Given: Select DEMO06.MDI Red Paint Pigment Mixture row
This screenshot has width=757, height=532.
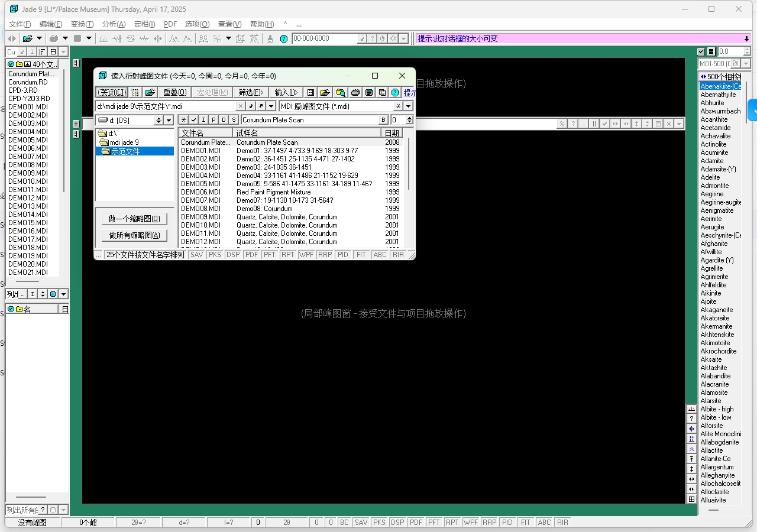Looking at the screenshot, I should point(273,192).
